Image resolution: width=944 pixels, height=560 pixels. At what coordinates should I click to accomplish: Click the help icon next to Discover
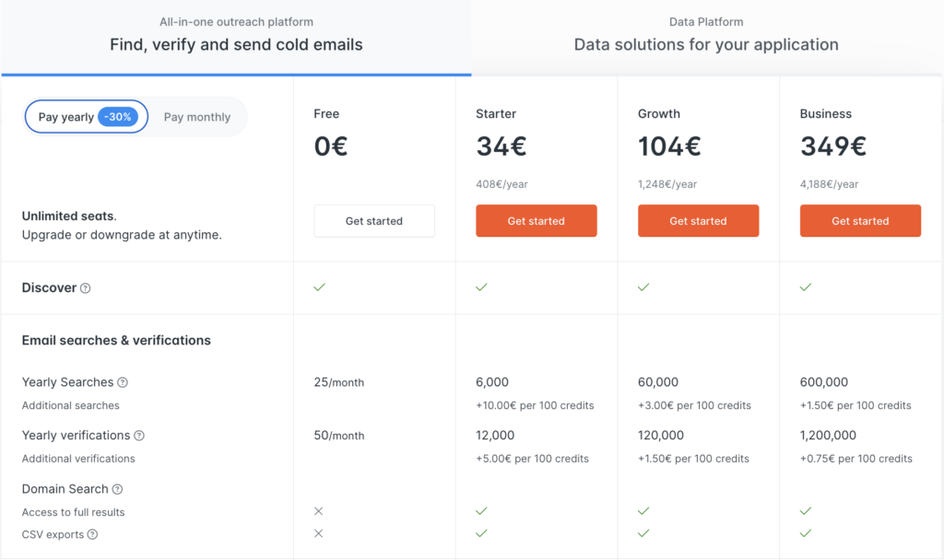(x=86, y=288)
